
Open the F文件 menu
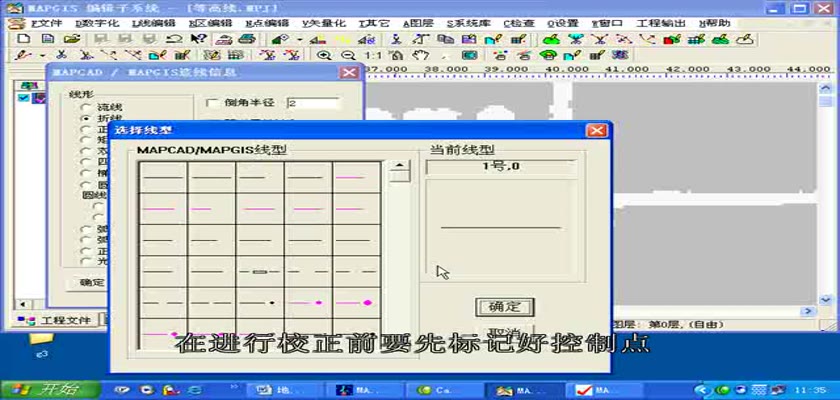tap(47, 24)
